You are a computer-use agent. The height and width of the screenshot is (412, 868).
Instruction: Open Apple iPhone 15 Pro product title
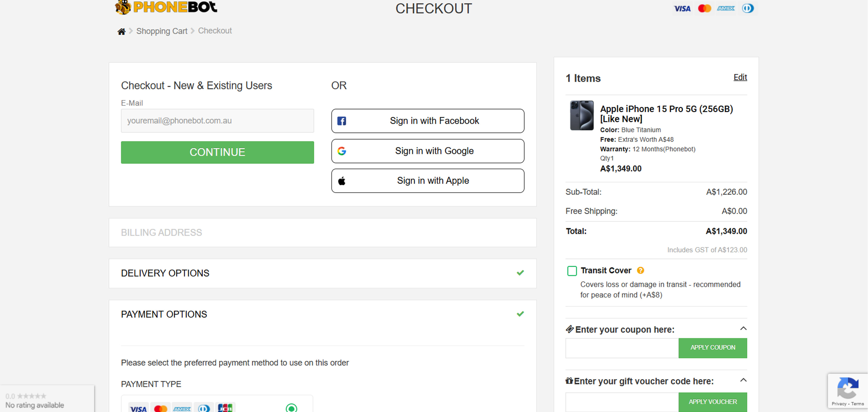[x=666, y=114]
